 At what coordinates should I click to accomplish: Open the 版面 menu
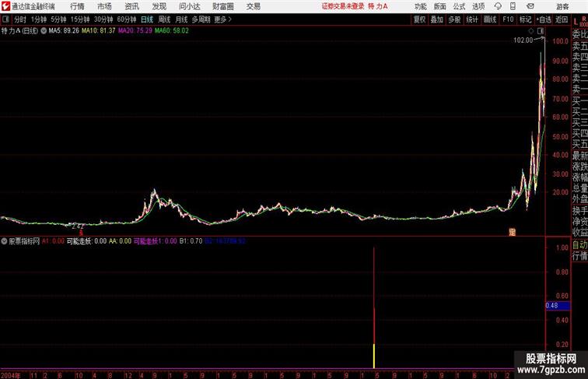click(439, 6)
